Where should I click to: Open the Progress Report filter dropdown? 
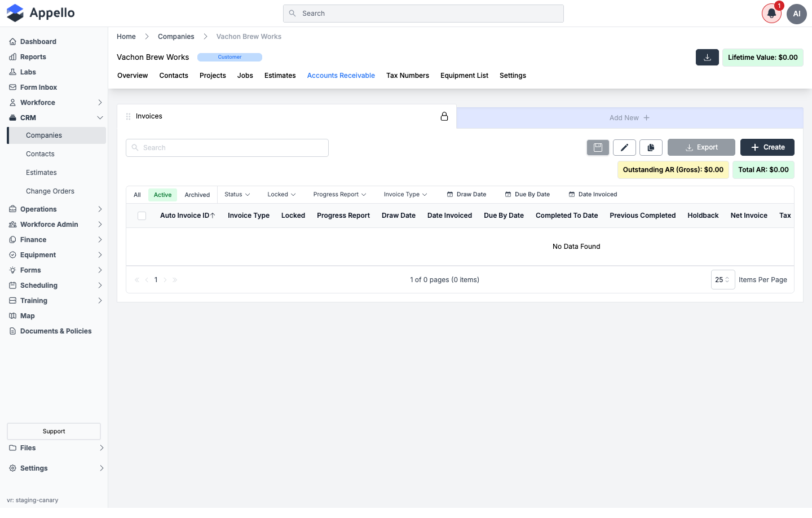point(340,195)
